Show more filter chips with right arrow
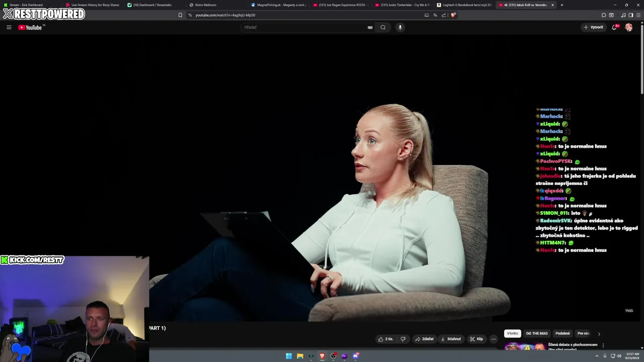The image size is (644, 362). point(599,334)
